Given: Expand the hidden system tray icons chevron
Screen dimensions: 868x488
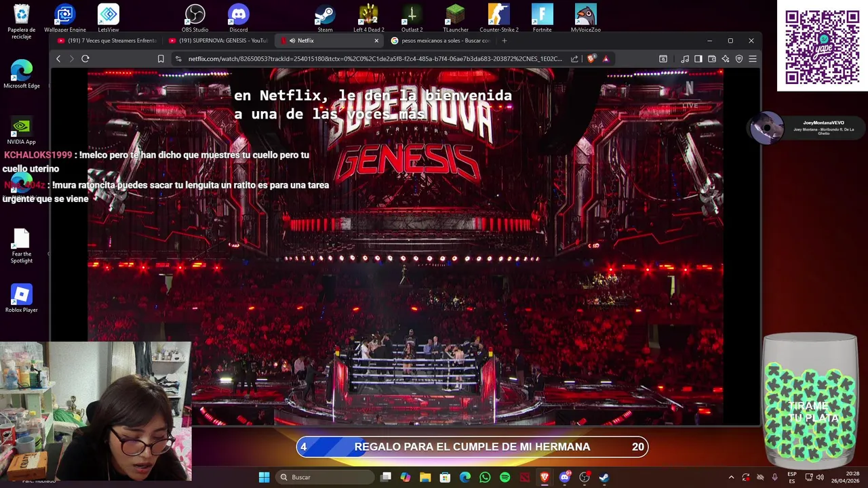Looking at the screenshot, I should pyautogui.click(x=731, y=477).
